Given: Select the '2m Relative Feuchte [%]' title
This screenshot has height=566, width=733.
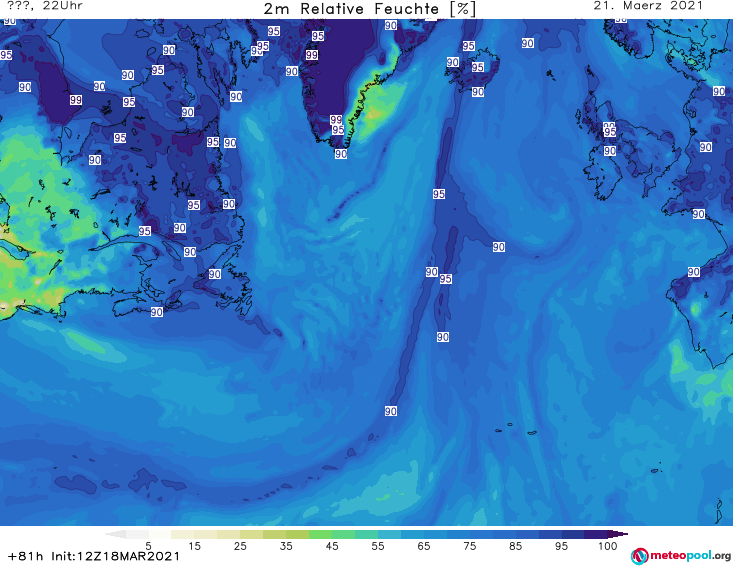Looking at the screenshot, I should (x=369, y=9).
